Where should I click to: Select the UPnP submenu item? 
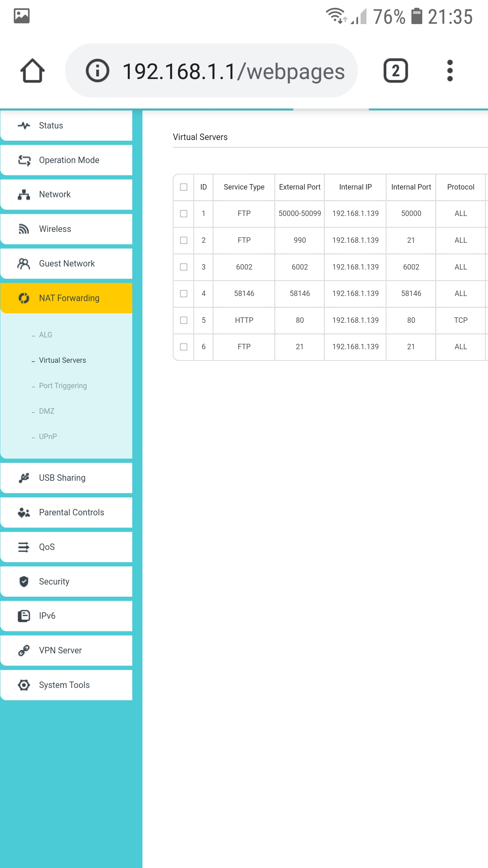point(48,437)
